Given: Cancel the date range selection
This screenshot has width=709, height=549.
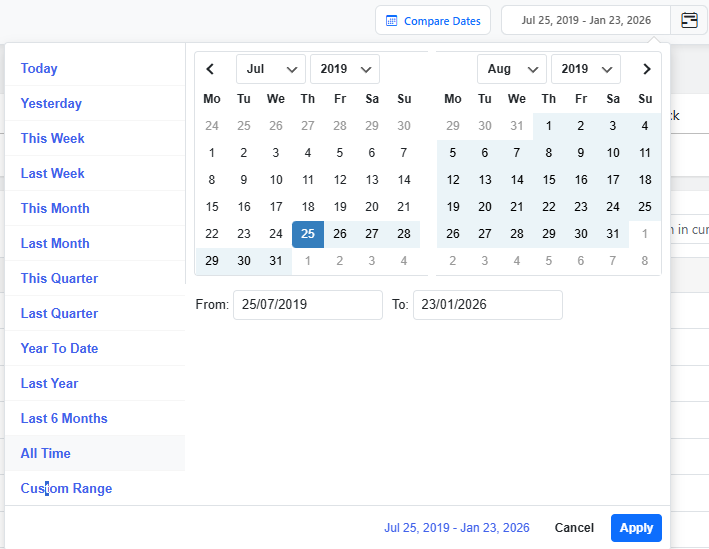Looking at the screenshot, I should (x=574, y=528).
